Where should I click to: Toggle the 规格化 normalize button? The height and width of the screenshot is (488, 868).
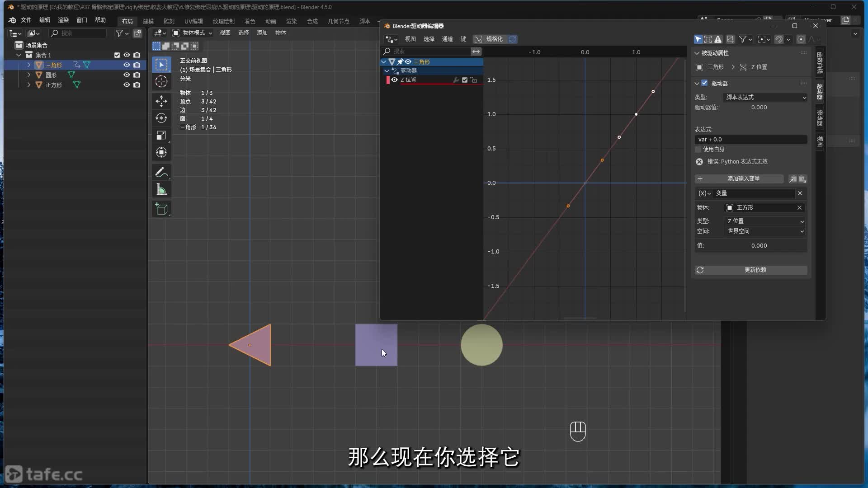(490, 39)
